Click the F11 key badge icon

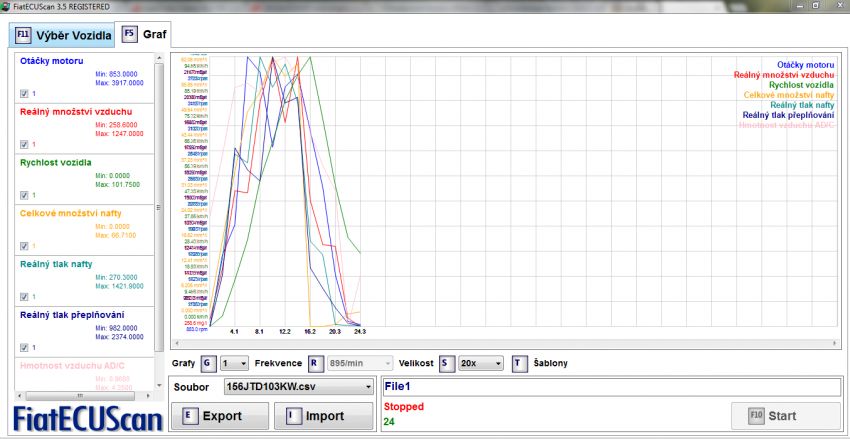[x=23, y=36]
